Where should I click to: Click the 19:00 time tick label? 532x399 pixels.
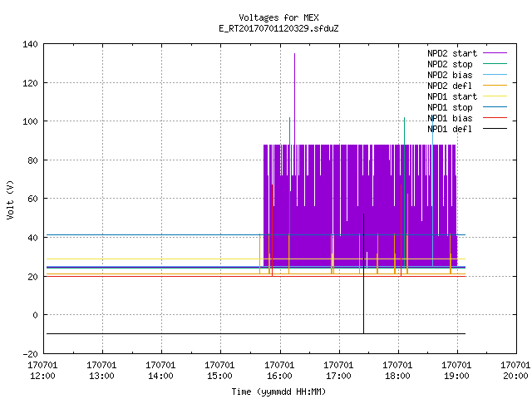pos(456,376)
